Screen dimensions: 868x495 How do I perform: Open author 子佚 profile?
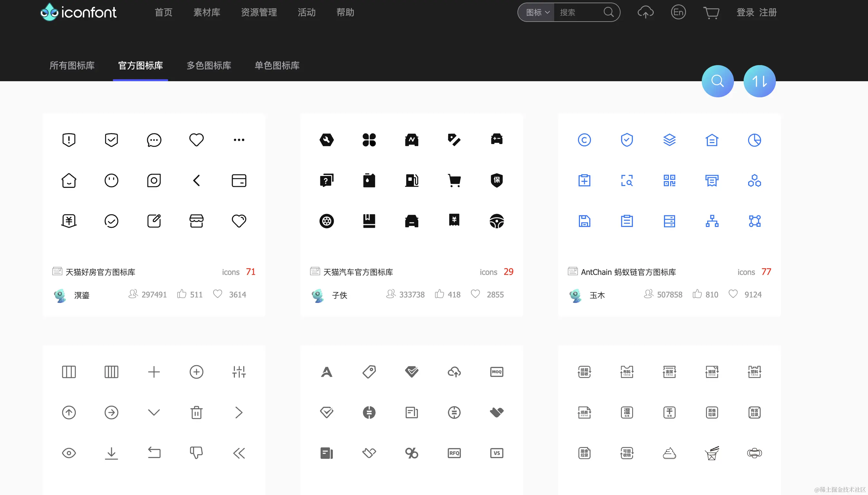tap(339, 295)
